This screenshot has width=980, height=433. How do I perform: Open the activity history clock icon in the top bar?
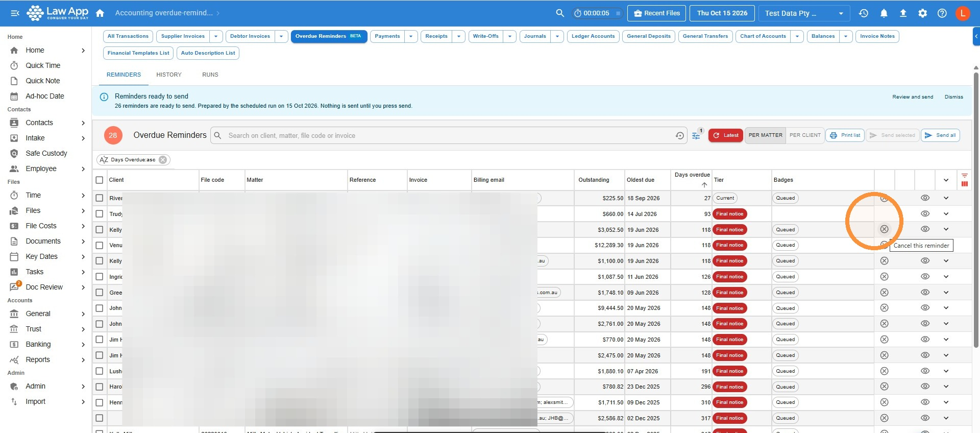pos(864,13)
